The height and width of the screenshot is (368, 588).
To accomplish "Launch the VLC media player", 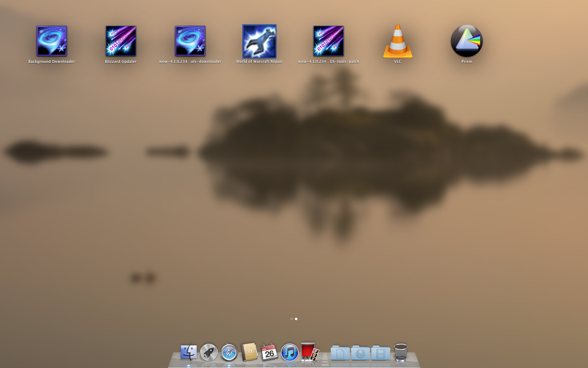I will coord(398,41).
